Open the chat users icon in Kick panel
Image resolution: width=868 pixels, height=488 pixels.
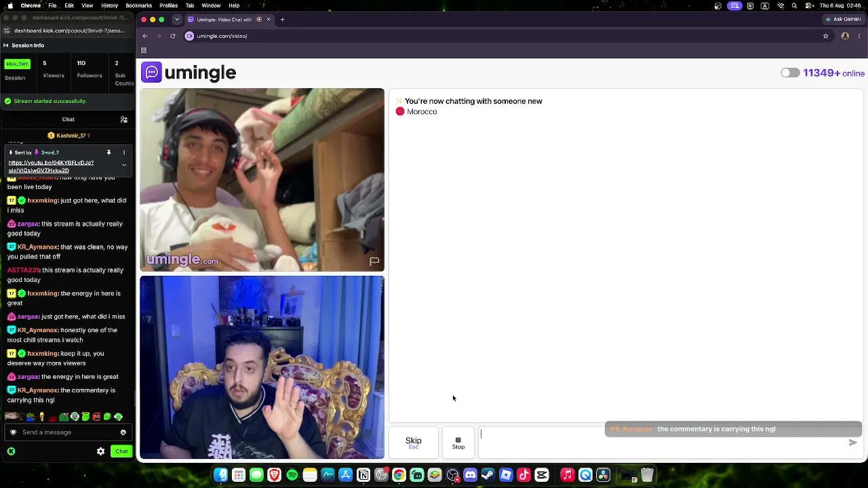point(124,119)
